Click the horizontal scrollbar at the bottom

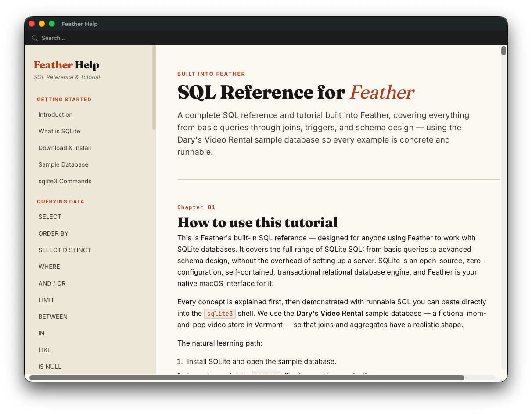(x=247, y=378)
